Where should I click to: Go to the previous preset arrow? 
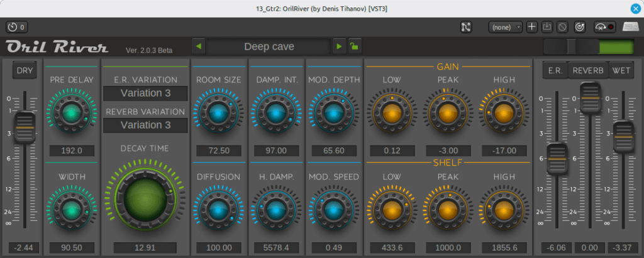(199, 46)
